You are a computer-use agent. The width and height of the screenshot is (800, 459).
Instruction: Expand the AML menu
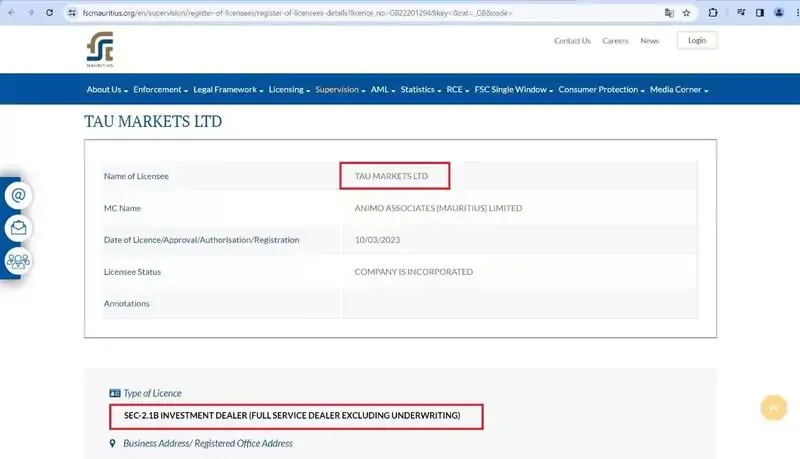click(x=383, y=89)
